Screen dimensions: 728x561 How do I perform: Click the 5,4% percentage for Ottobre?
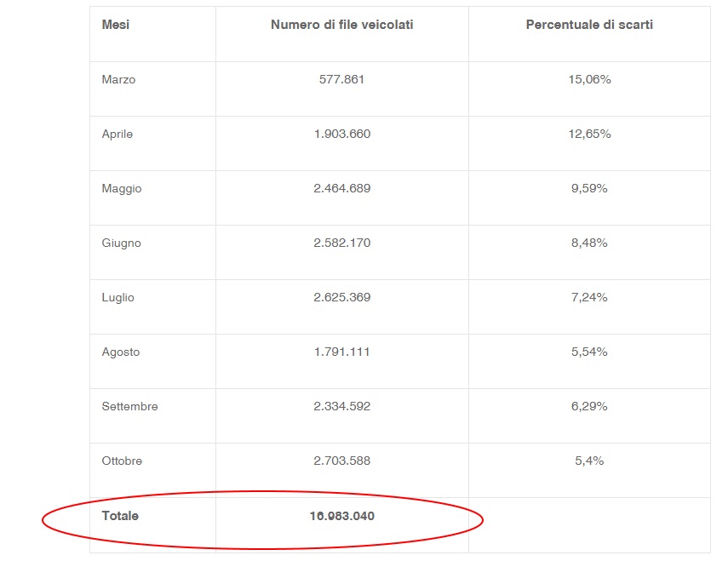tap(589, 461)
